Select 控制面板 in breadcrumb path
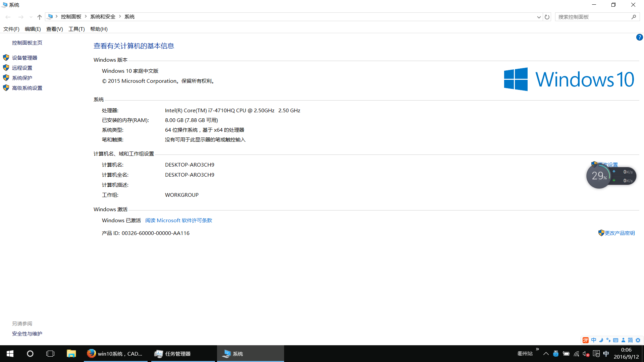 pyautogui.click(x=71, y=16)
